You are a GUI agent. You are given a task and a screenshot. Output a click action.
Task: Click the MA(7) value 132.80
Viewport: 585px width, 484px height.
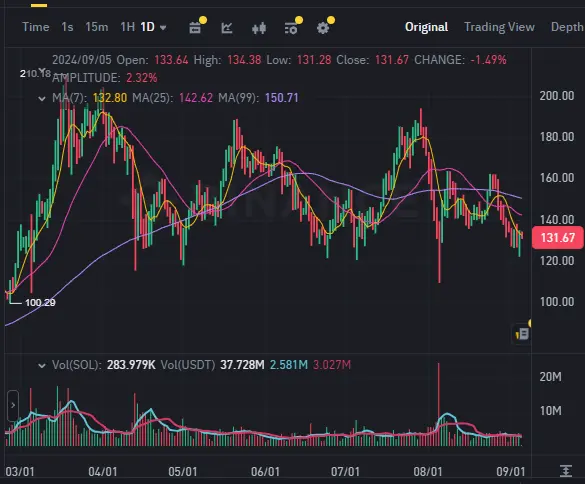(x=110, y=98)
